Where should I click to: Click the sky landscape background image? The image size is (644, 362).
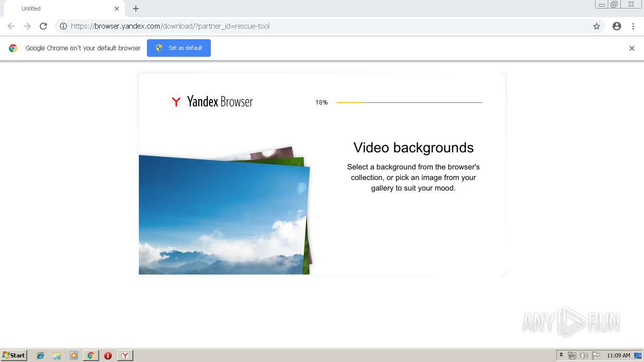pyautogui.click(x=224, y=215)
